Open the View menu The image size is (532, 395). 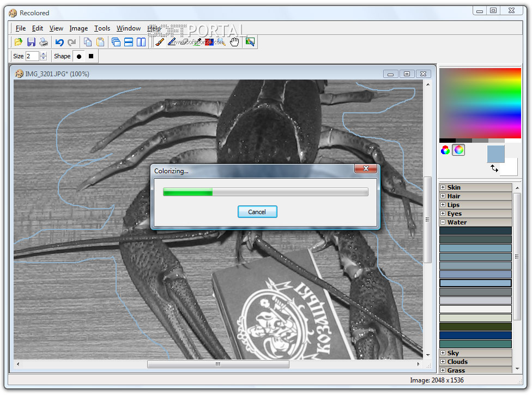(x=56, y=28)
